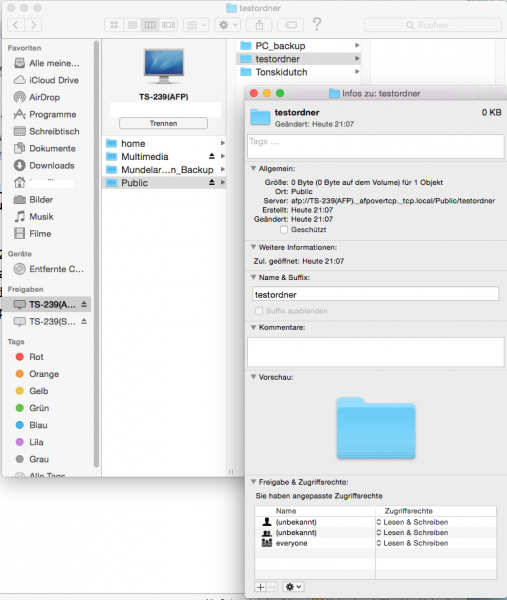
Task: Change permissions for the group (unbekannt) row
Action: [x=412, y=532]
